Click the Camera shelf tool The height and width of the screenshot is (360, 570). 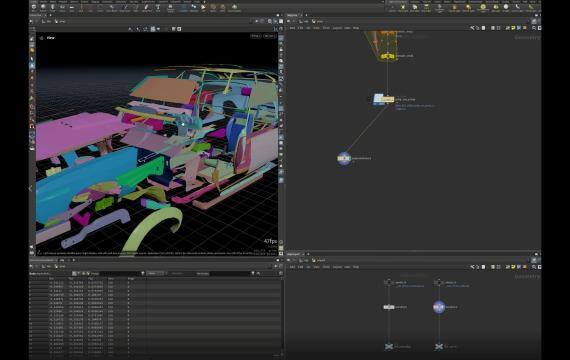pos(392,8)
